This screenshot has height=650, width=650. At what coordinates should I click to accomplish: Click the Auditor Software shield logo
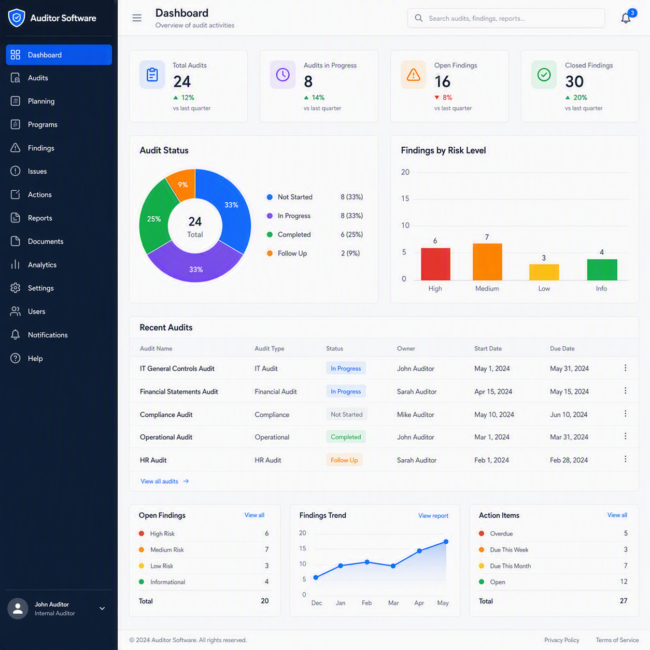click(17, 18)
